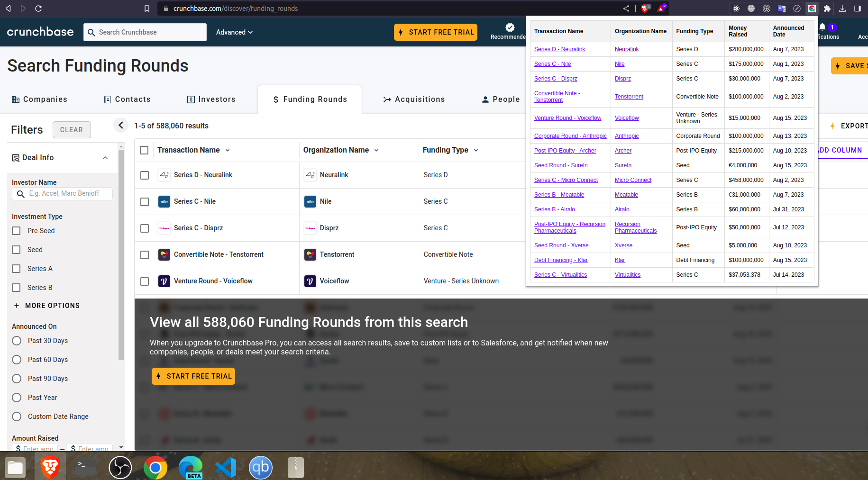This screenshot has height=480, width=868.
Task: Launch Edge Beta from dock
Action: click(x=191, y=467)
